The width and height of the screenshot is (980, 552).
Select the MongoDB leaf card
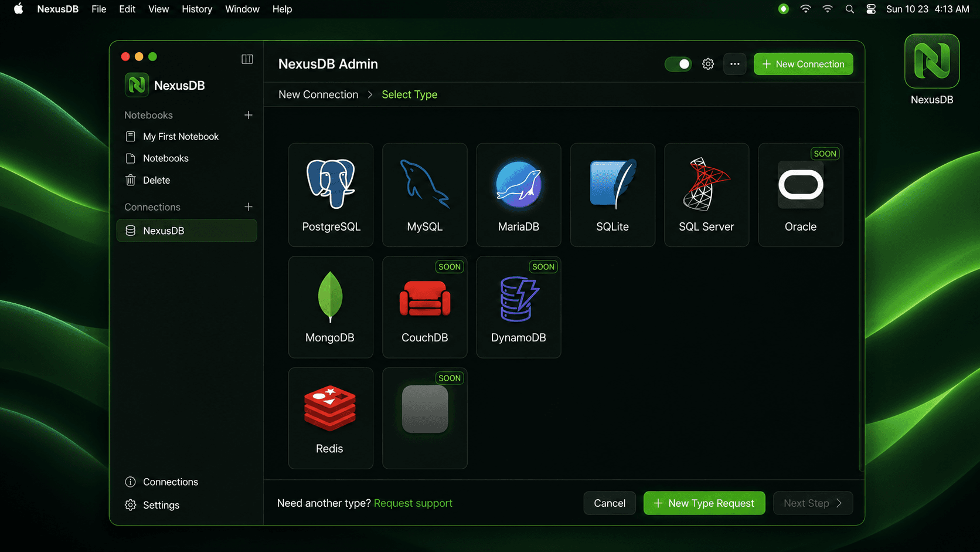tap(331, 307)
